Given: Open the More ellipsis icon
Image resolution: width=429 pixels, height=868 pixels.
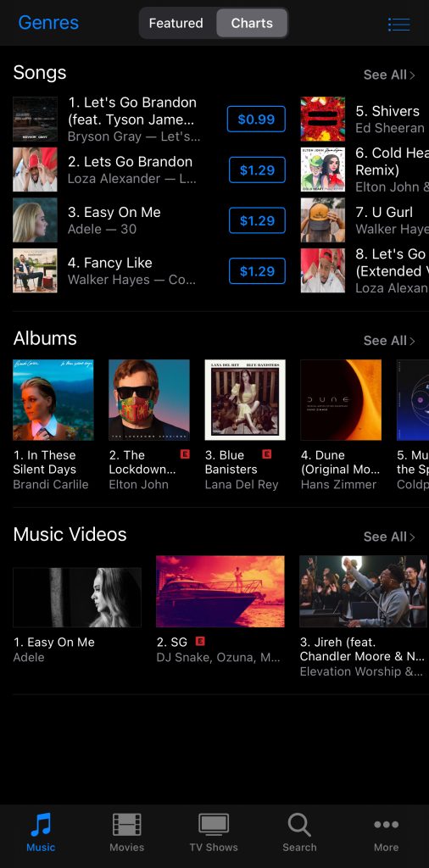Looking at the screenshot, I should pyautogui.click(x=386, y=824).
